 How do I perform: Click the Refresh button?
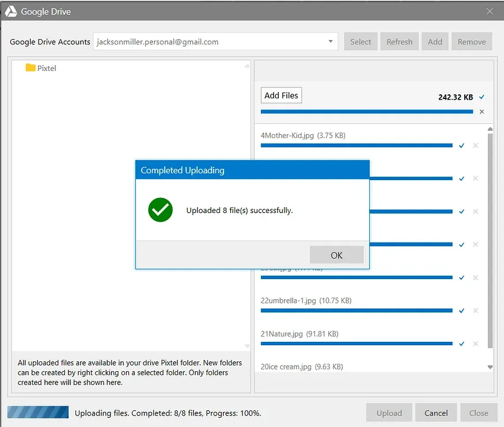399,41
